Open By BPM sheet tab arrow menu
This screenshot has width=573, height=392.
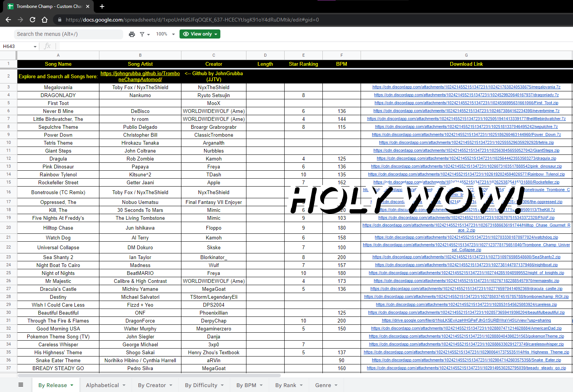pos(261,385)
